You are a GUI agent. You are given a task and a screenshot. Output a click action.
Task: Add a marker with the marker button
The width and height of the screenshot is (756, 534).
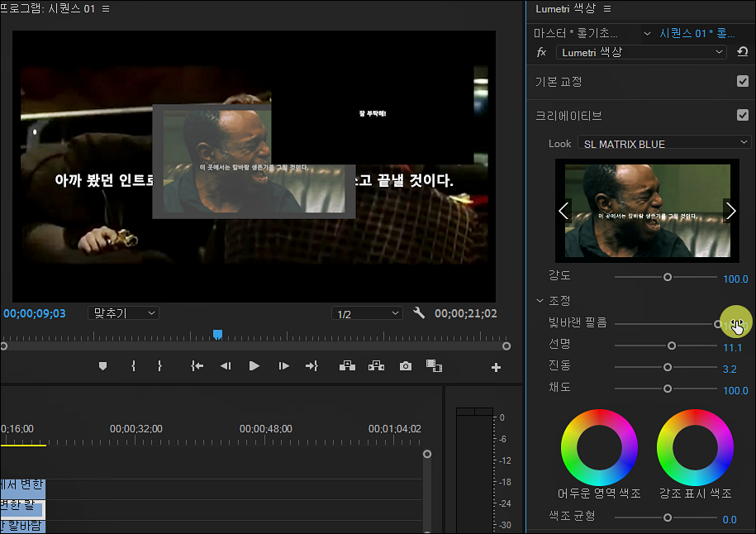tap(102, 366)
